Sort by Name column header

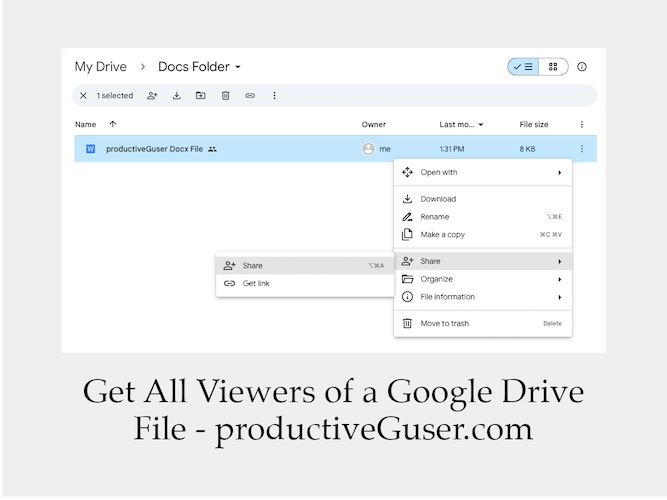tap(86, 125)
